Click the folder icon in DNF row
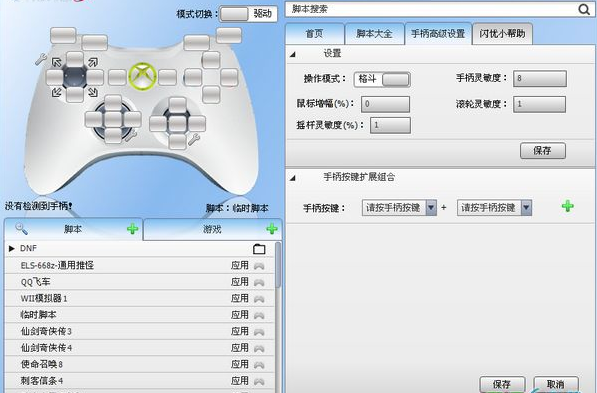 (x=259, y=249)
